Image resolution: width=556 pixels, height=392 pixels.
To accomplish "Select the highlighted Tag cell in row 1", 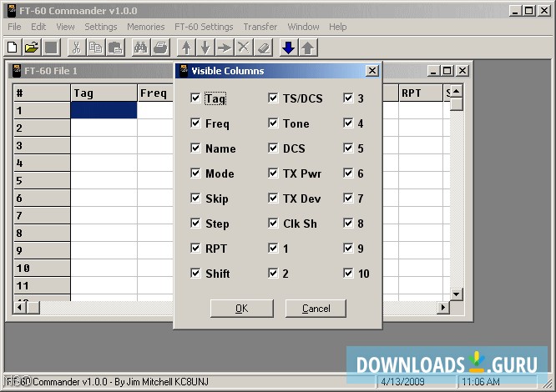I will [x=104, y=110].
